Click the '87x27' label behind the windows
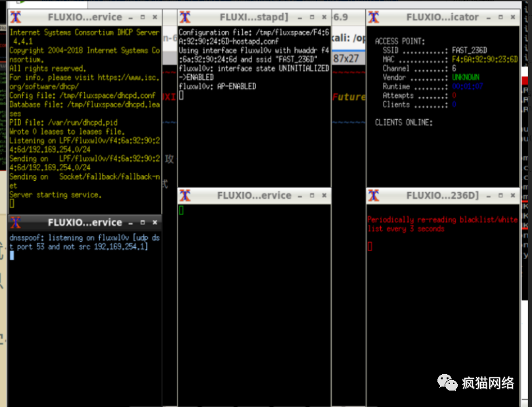The height and width of the screenshot is (407, 532). coord(345,59)
